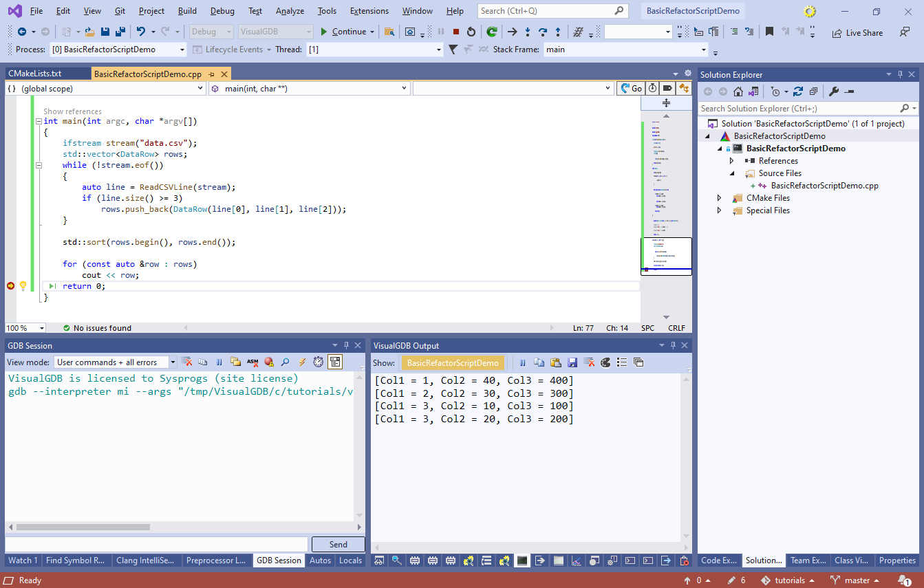Toggle the pin on BasicRefactorScriptDemo.cpp tab
Image resolution: width=924 pixels, height=588 pixels.
212,74
